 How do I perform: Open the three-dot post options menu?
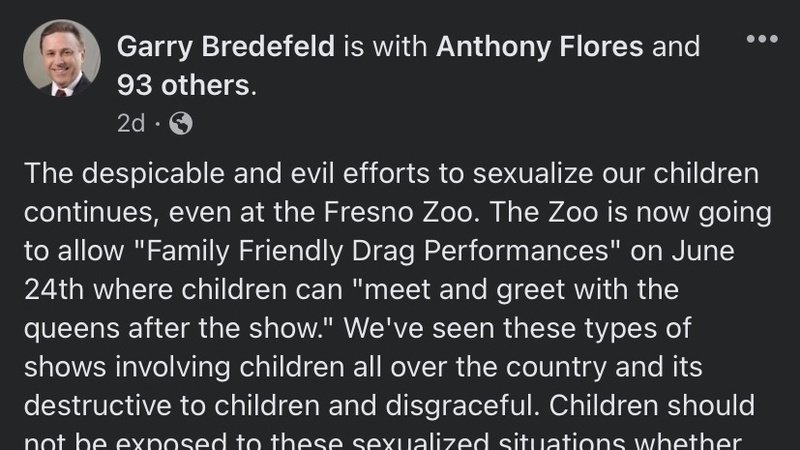pyautogui.click(x=761, y=38)
